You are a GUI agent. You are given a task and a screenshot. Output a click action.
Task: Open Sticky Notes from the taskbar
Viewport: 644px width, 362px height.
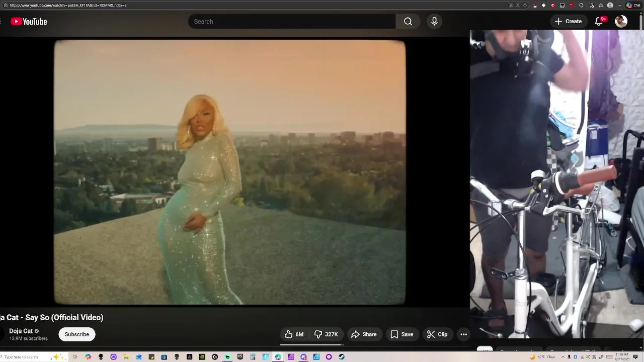point(151,357)
